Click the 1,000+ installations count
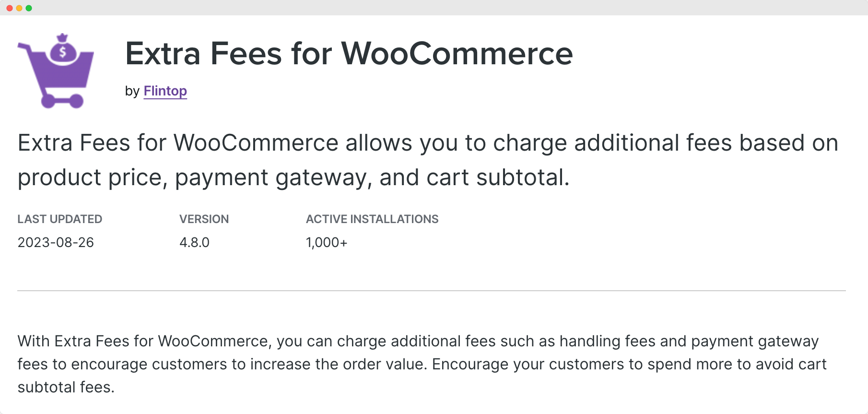 tap(327, 242)
